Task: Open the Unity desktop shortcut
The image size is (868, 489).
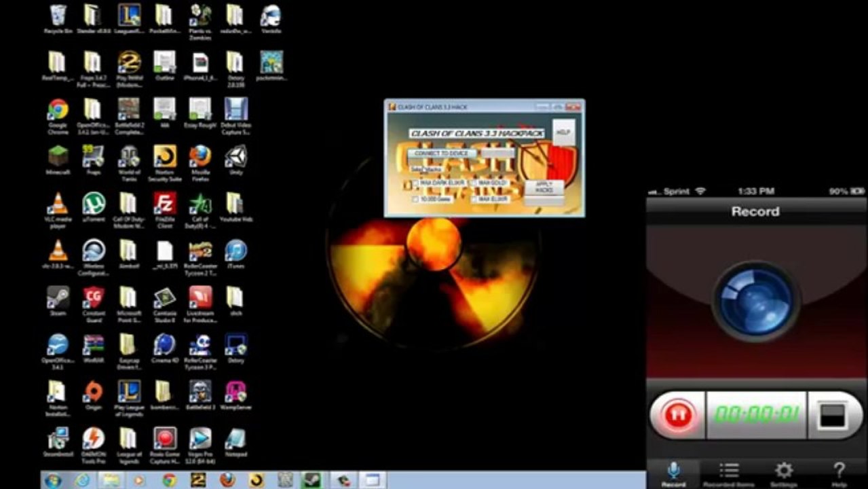Action: (235, 160)
